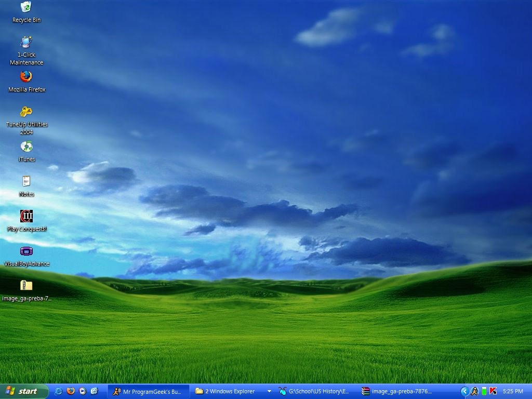The width and height of the screenshot is (532, 399).
Task: Click the green battery tray icon
Action: (484, 392)
